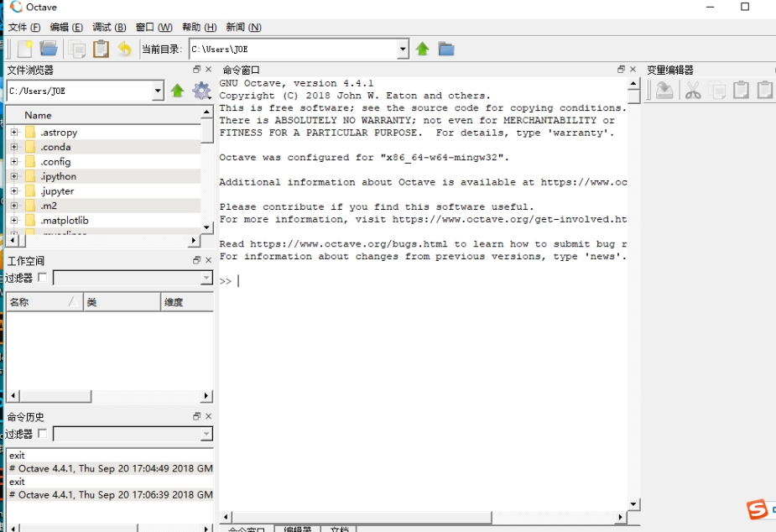Open the 当前目录 dropdown list

coord(403,49)
